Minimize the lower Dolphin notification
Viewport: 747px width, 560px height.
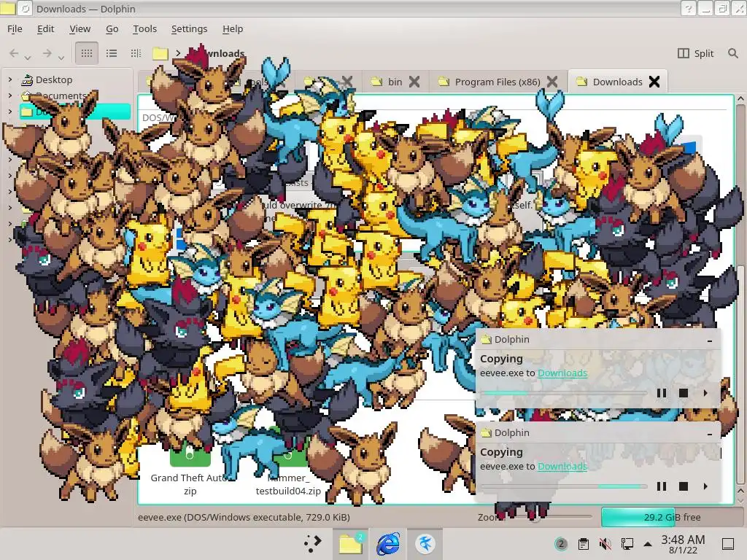tap(710, 434)
